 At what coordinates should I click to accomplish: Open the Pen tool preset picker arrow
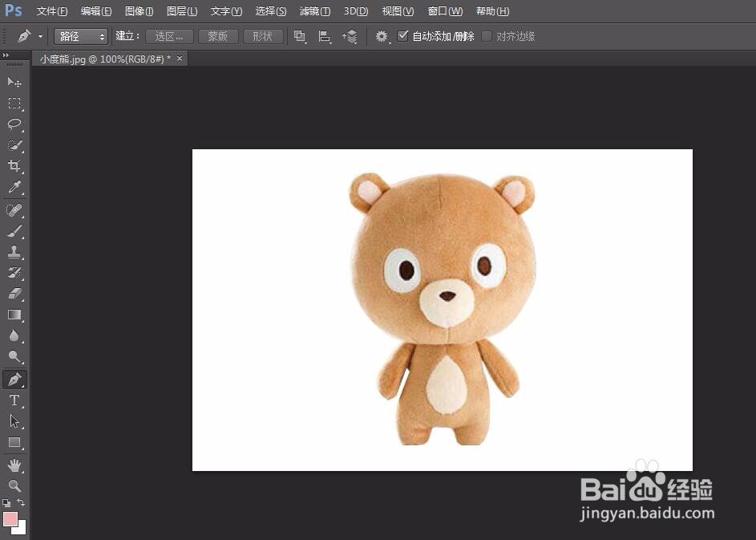(40, 36)
